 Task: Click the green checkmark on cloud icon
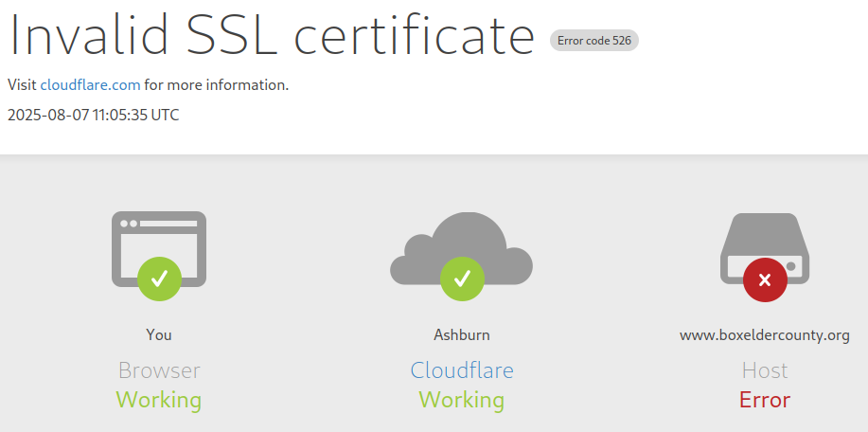[x=462, y=279]
